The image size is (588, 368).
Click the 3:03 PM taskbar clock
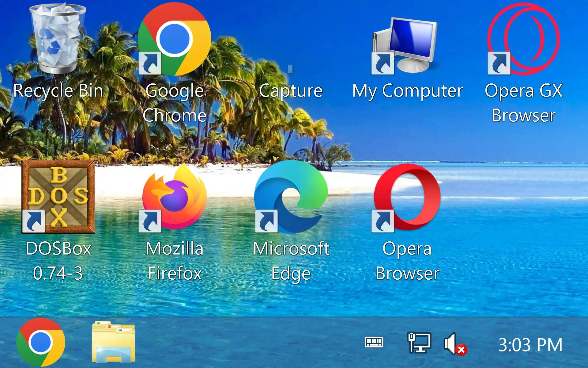[530, 345]
